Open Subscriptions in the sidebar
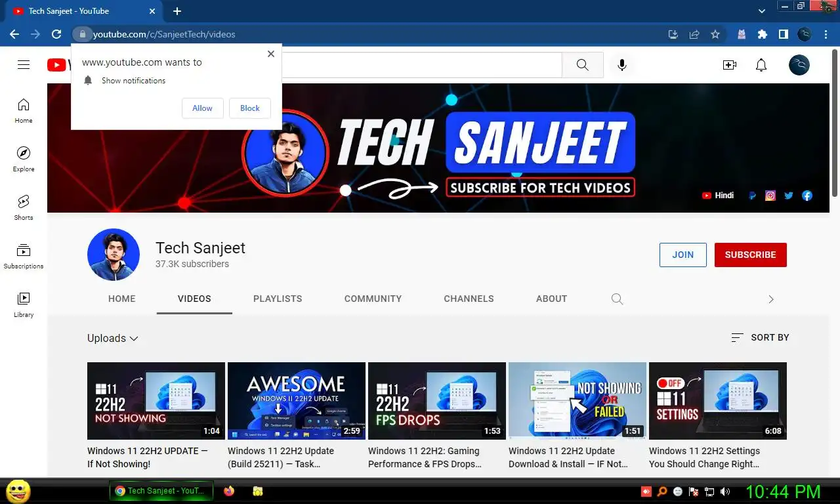This screenshot has height=504, width=840. (24, 257)
